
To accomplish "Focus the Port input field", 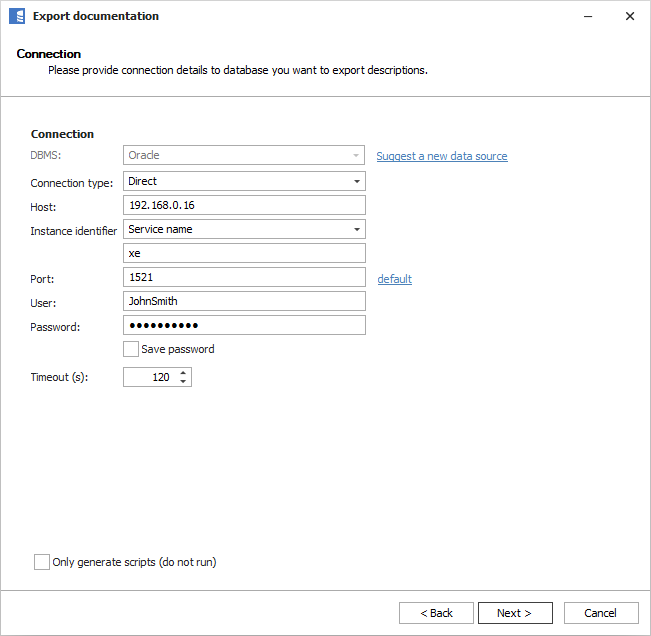I will tap(244, 277).
